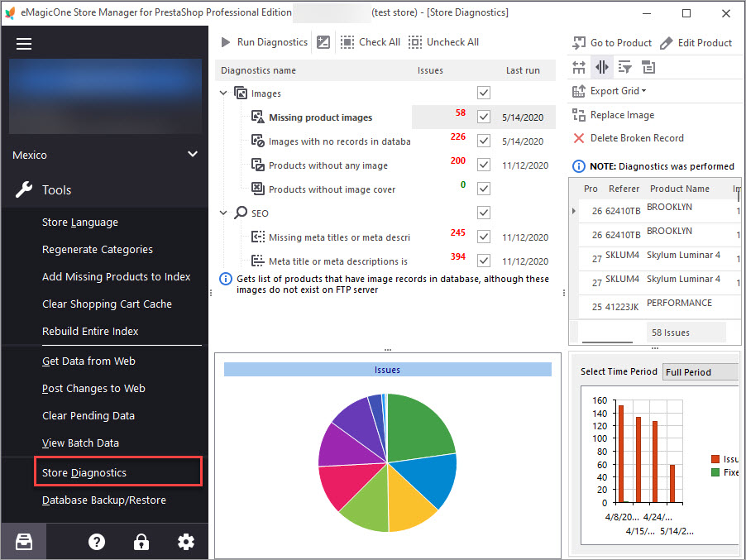Select the PERFORMANCE product row
746x560 pixels.
(659, 306)
